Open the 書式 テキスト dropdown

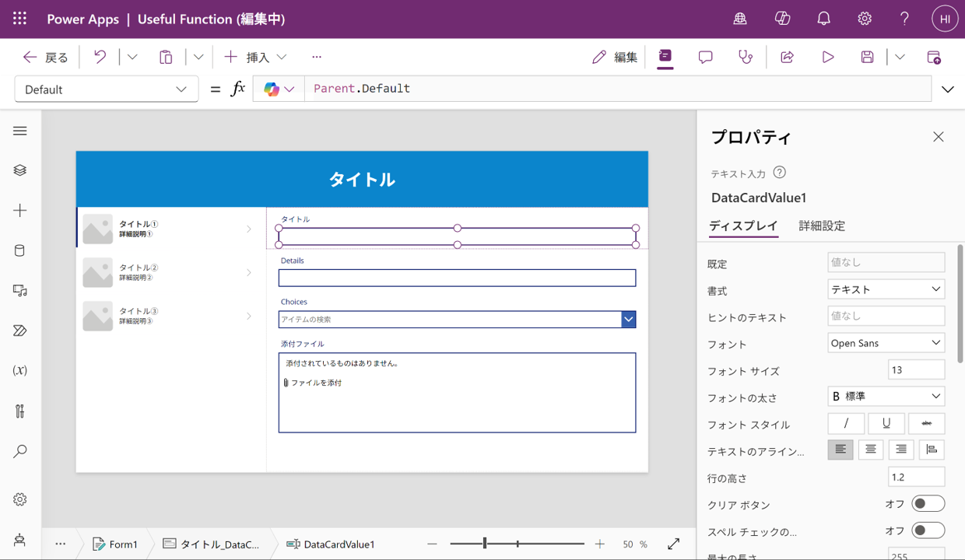886,289
